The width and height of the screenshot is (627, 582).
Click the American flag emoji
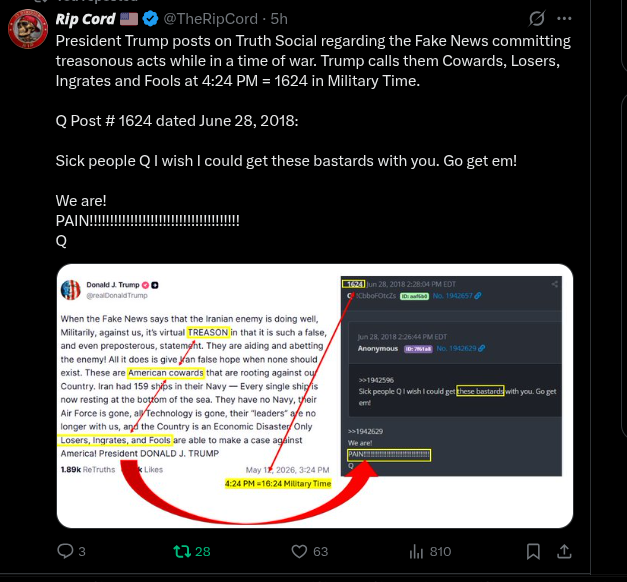129,19
